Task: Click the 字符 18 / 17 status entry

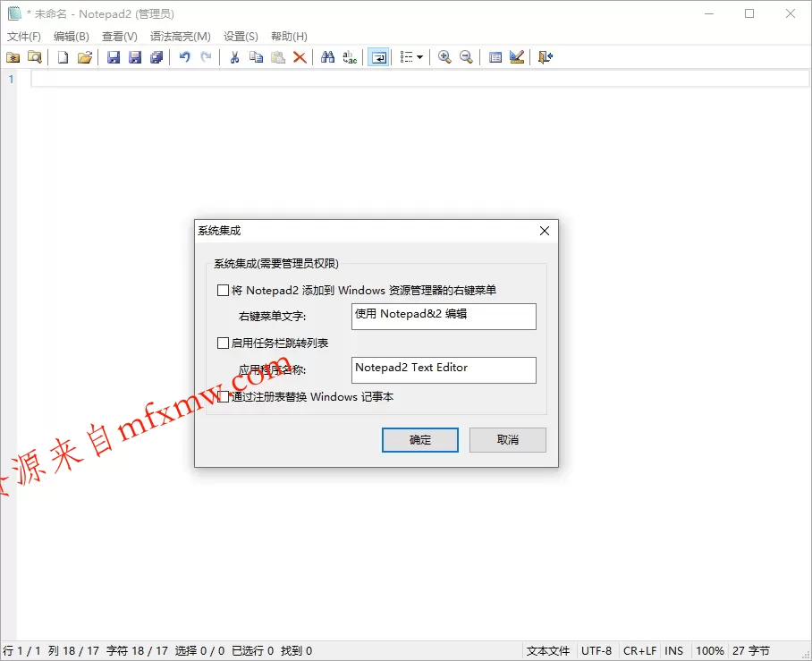Action: tap(137, 650)
